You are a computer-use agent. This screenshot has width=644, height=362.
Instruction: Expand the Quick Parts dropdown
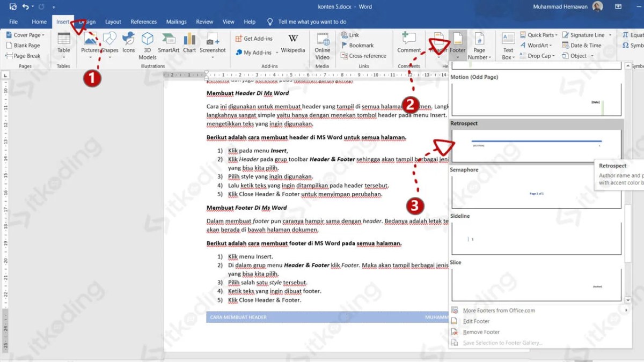point(539,35)
